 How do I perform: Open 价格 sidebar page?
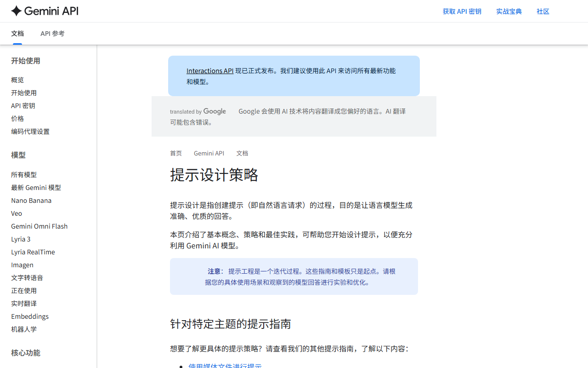17,119
